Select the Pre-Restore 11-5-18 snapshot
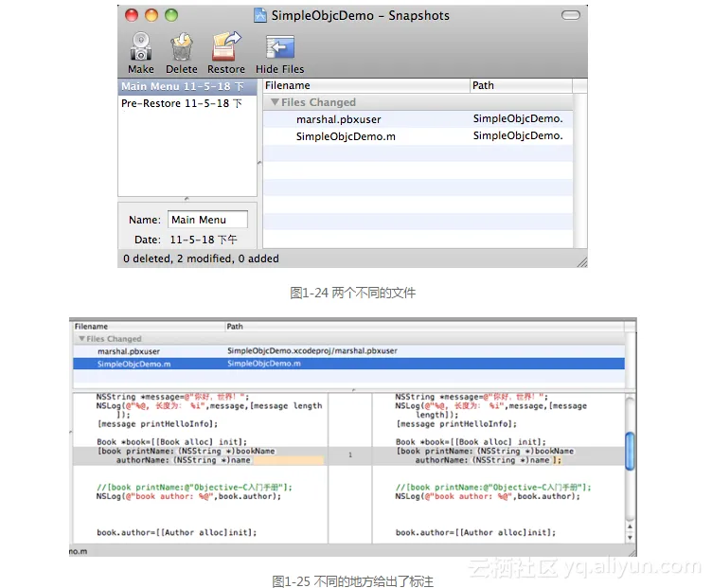Image resolution: width=712 pixels, height=588 pixels. pos(187,103)
